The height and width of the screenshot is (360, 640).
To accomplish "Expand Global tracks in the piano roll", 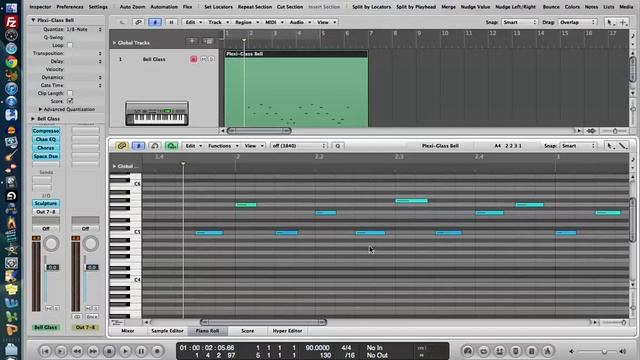I will (114, 166).
